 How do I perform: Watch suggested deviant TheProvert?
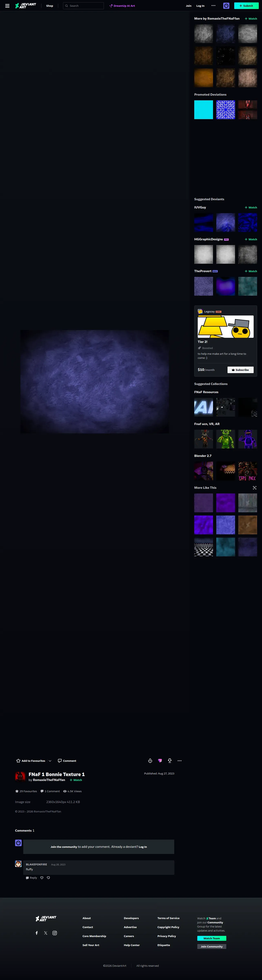(251, 271)
